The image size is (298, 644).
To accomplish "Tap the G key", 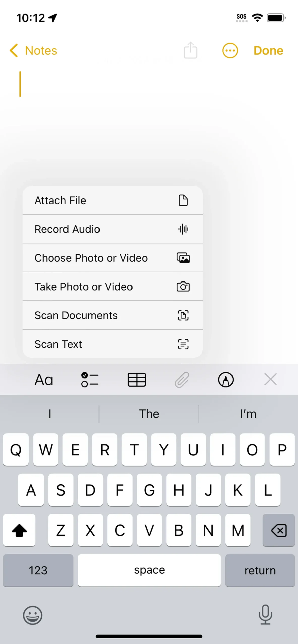I will pyautogui.click(x=149, y=490).
